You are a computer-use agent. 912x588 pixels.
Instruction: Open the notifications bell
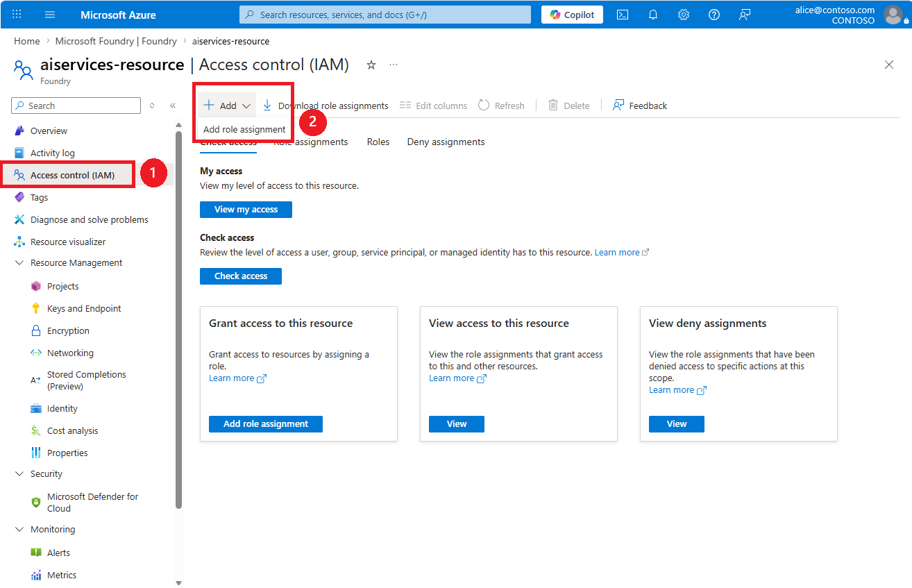pyautogui.click(x=653, y=15)
